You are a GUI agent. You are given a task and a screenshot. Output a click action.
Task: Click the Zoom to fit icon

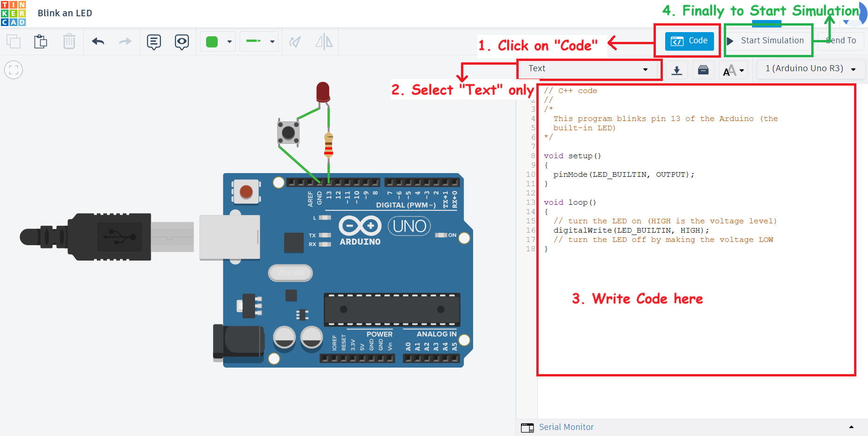point(13,70)
